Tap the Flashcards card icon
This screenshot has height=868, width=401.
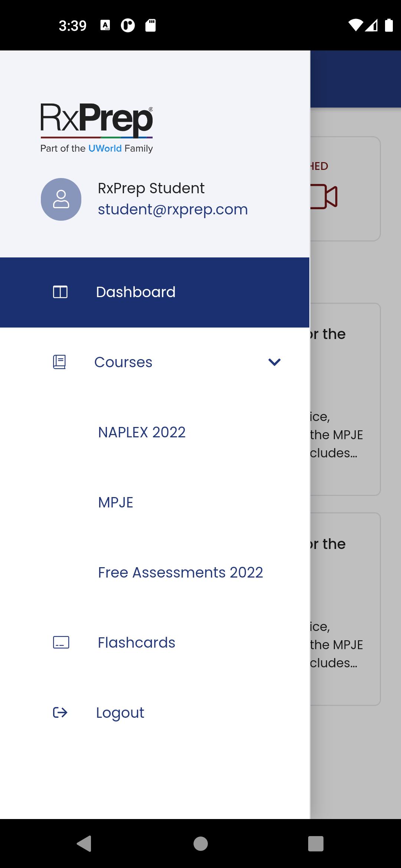(x=61, y=642)
